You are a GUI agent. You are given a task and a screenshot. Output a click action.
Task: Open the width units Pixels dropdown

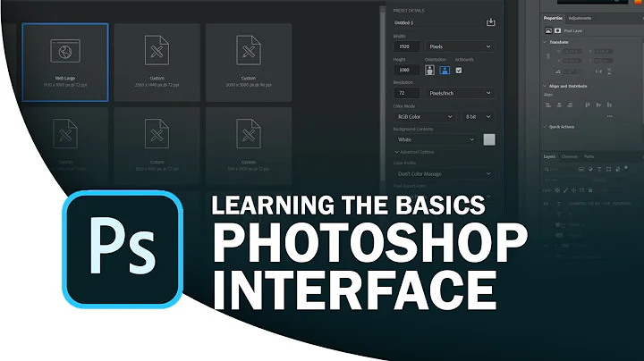(460, 46)
